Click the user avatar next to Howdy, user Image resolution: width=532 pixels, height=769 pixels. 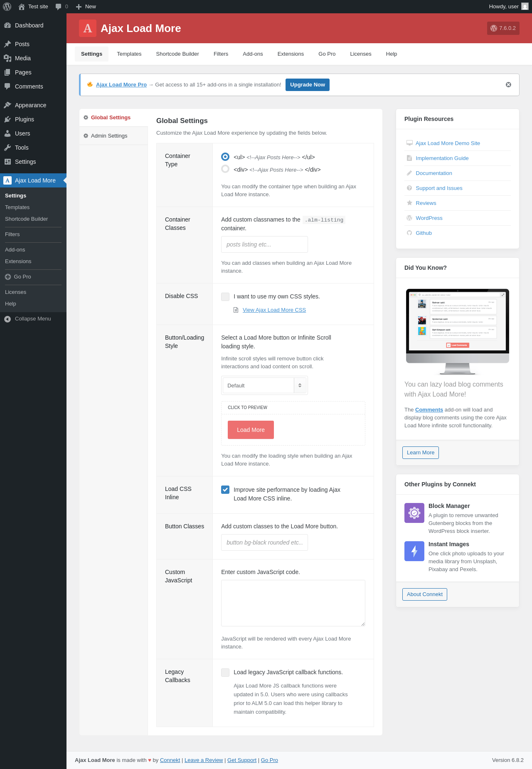click(x=525, y=7)
